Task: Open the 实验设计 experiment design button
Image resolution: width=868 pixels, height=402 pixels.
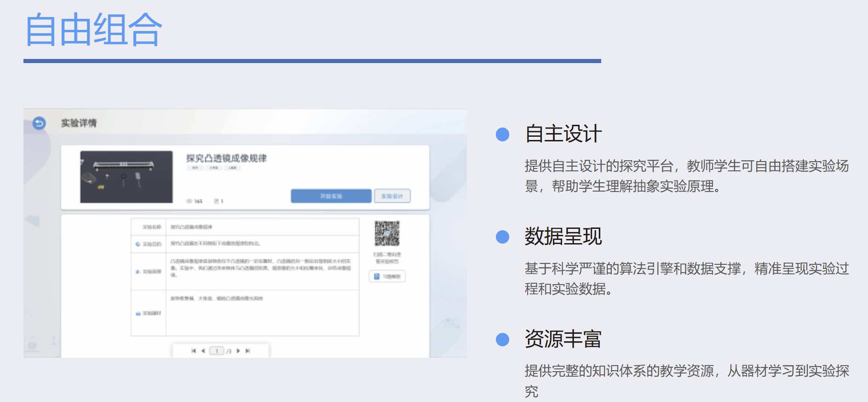Action: click(392, 196)
